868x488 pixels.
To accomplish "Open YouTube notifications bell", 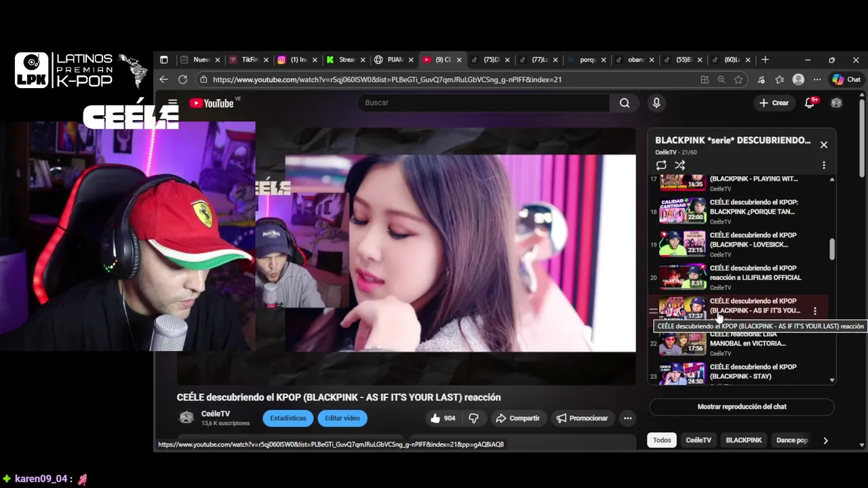I will (x=810, y=103).
